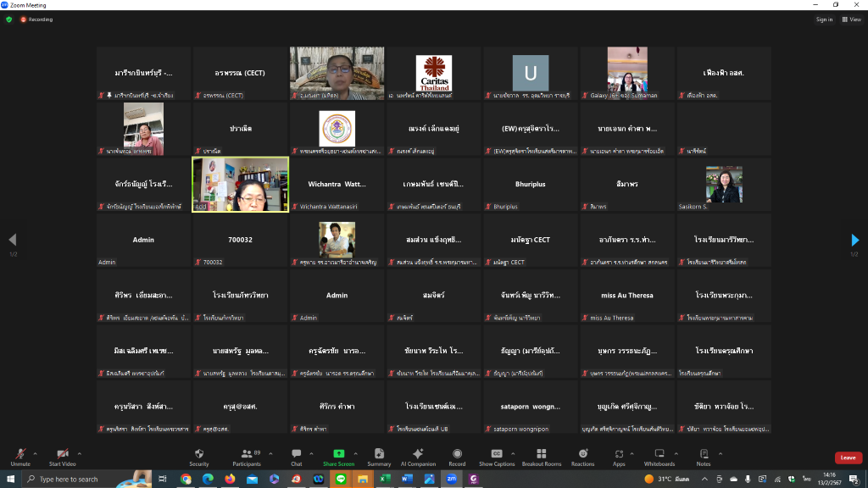
Task: Expand video options arrow beside Start Video
Action: click(79, 454)
